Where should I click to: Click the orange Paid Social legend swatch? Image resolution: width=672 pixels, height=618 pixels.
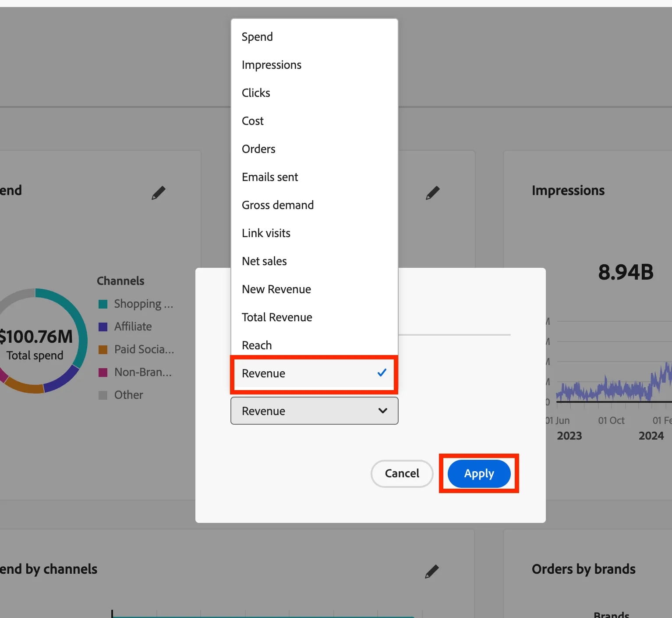[x=103, y=350]
